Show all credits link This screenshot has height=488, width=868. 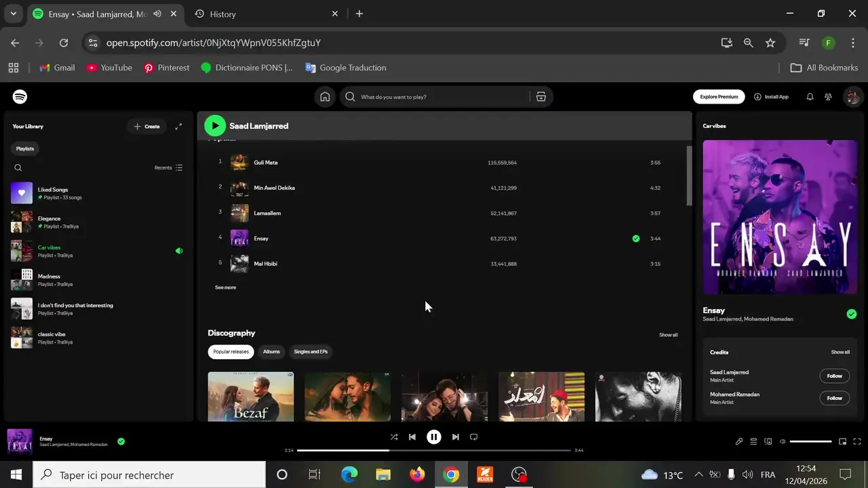pyautogui.click(x=840, y=352)
